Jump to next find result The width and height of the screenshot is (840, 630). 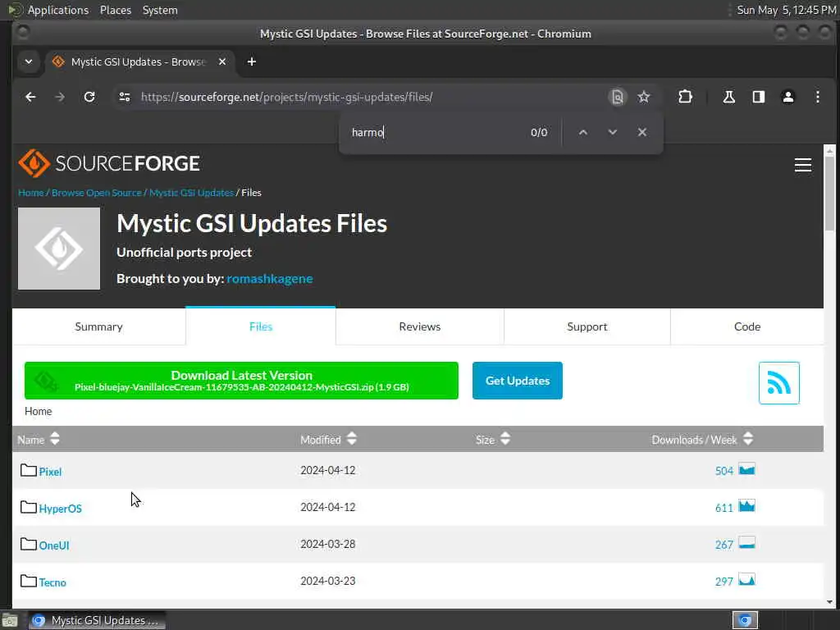point(612,132)
